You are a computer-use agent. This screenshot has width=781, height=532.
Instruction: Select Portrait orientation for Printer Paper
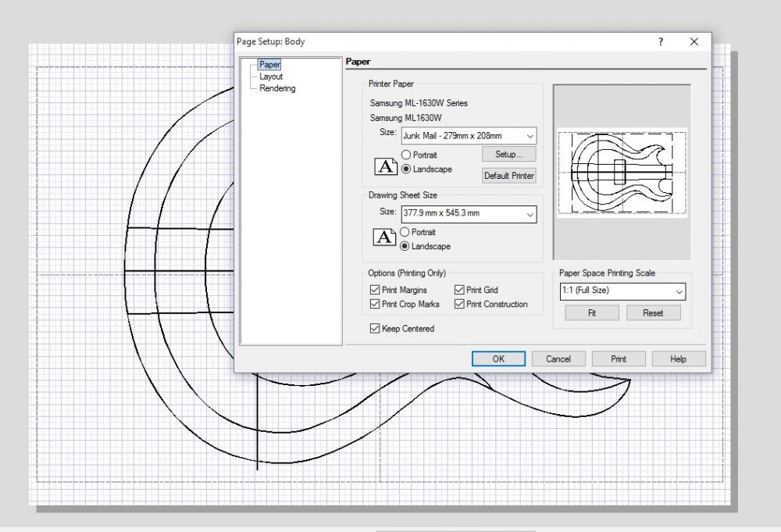406,155
